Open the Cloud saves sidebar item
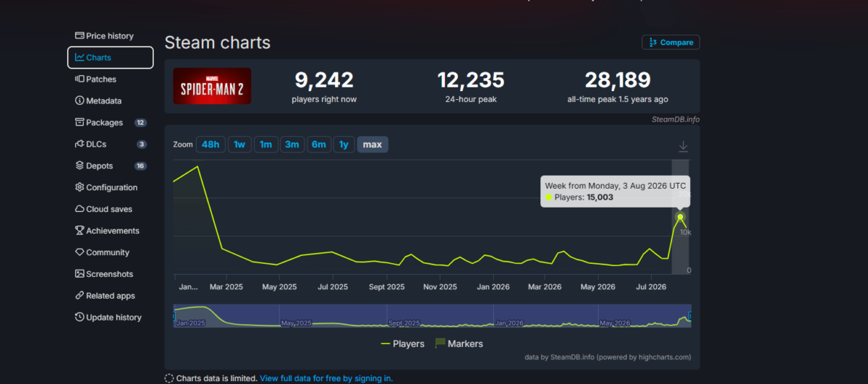The image size is (868, 384). 110,209
